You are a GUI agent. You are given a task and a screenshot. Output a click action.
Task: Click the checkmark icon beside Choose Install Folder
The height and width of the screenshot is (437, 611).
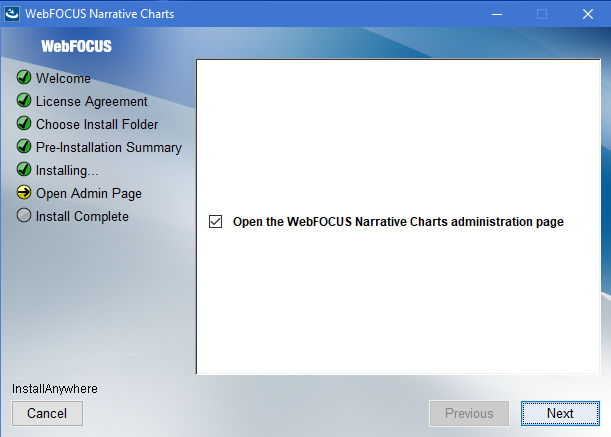[x=24, y=124]
